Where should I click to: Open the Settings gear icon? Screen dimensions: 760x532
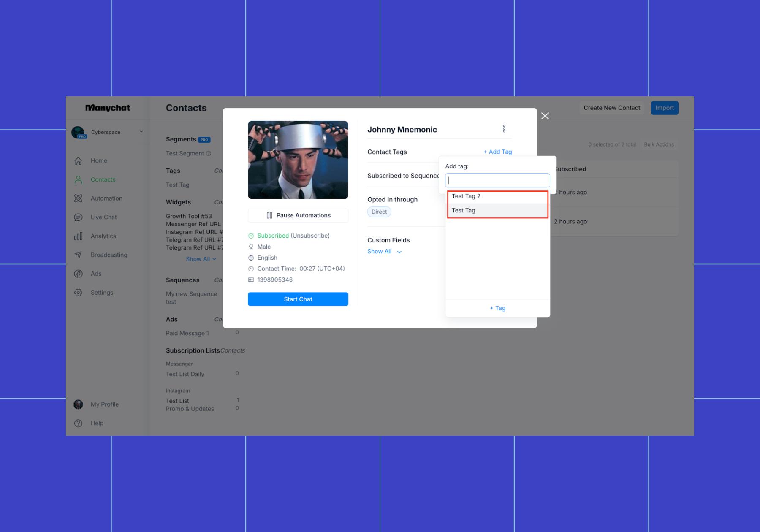tap(78, 293)
